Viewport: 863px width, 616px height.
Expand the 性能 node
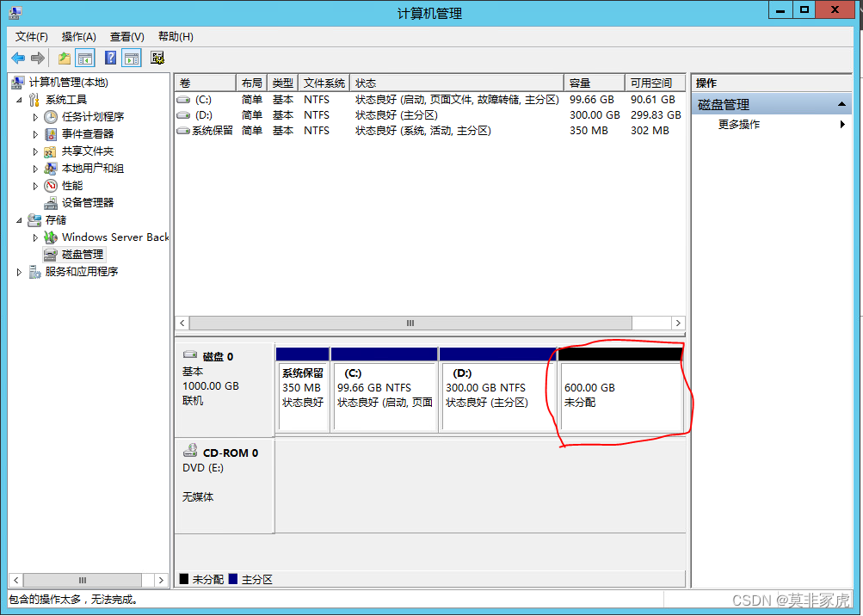(35, 186)
